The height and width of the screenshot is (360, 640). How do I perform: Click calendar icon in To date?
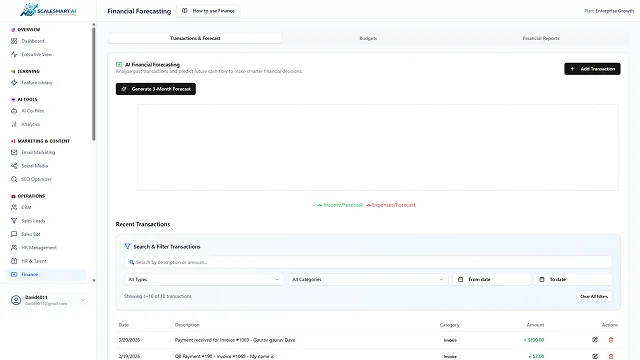tap(542, 280)
